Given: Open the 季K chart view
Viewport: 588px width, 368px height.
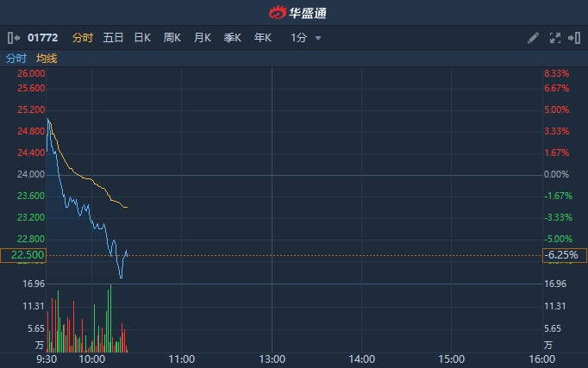Looking at the screenshot, I should (x=233, y=38).
